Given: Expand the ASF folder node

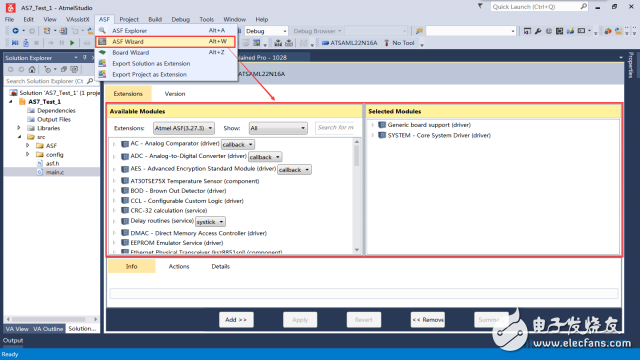Looking at the screenshot, I should 28,145.
